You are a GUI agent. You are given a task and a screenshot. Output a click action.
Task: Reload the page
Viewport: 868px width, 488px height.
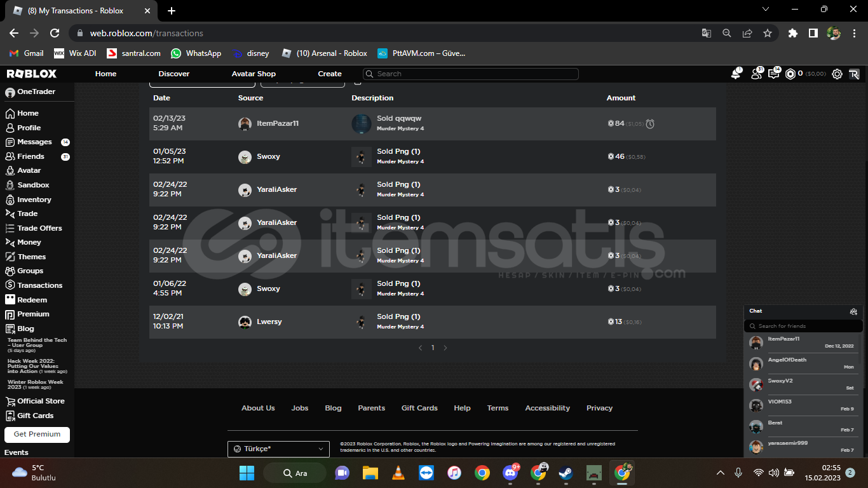55,33
